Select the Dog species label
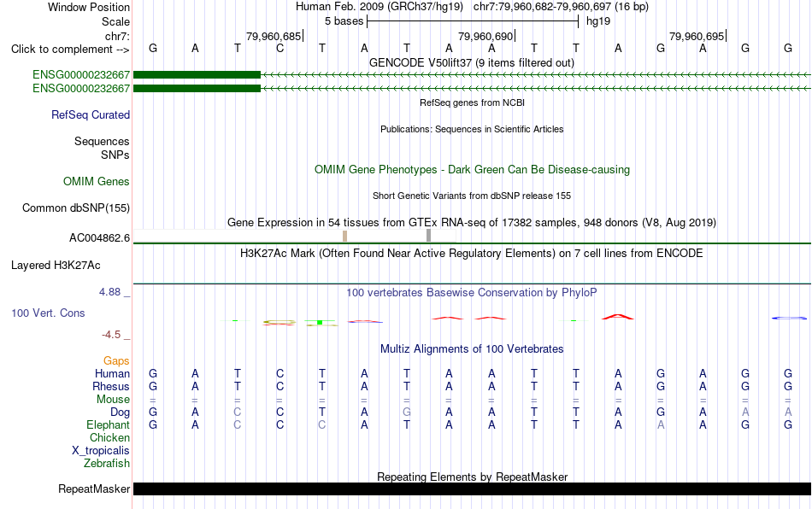Image resolution: width=812 pixels, height=509 pixels. pyautogui.click(x=121, y=412)
